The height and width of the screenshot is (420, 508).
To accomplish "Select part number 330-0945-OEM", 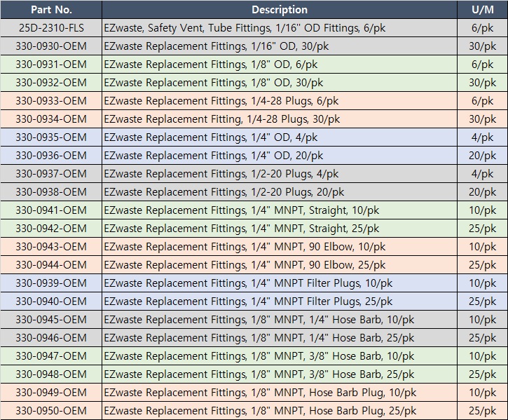I will pos(51,320).
